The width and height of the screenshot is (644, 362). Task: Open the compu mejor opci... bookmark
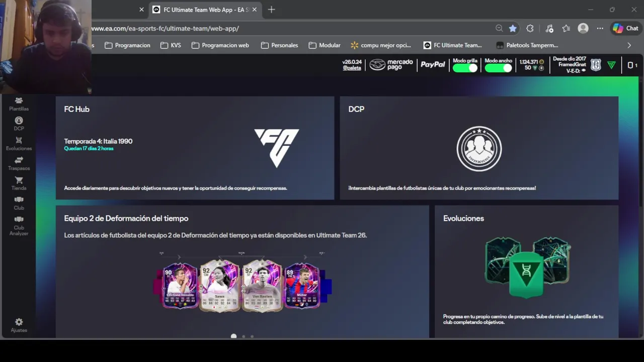[381, 45]
